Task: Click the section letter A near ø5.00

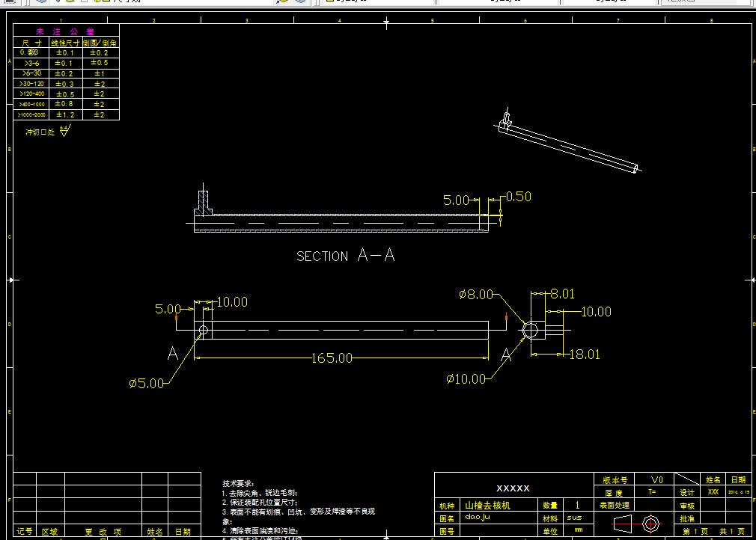Action: click(173, 354)
